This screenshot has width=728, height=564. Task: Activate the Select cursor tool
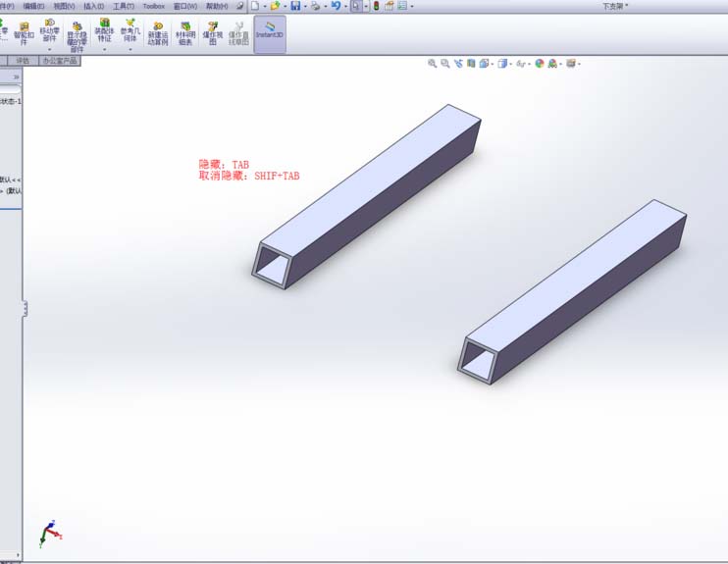pyautogui.click(x=356, y=6)
